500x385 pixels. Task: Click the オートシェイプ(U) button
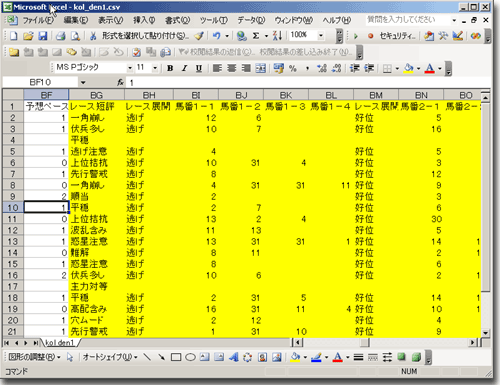pos(110,357)
